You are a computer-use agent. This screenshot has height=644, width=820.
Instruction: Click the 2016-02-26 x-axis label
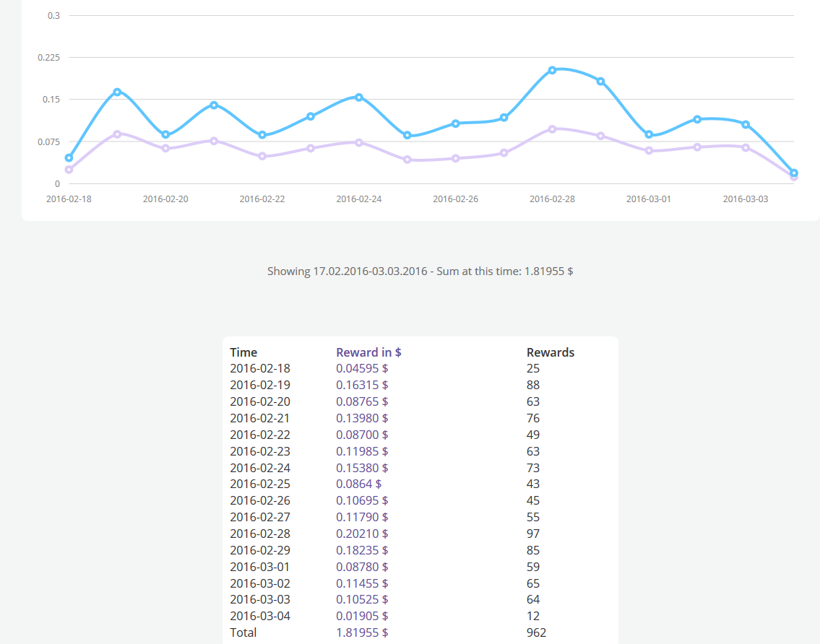coord(455,199)
